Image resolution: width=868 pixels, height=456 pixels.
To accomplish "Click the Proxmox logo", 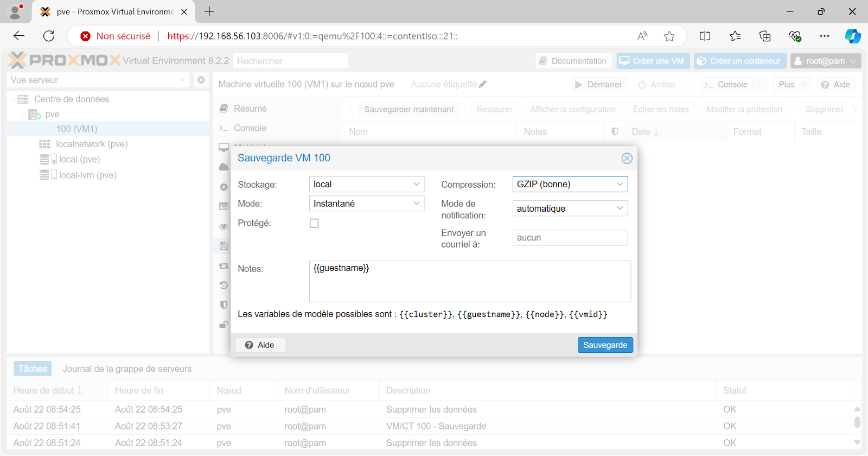I will [65, 60].
